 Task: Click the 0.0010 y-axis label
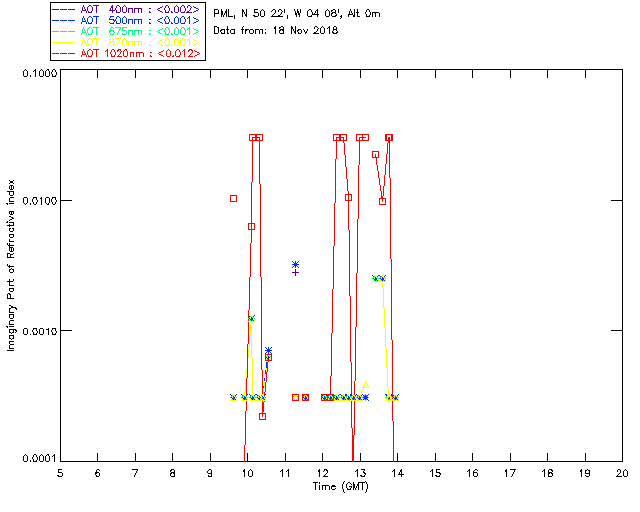click(39, 331)
